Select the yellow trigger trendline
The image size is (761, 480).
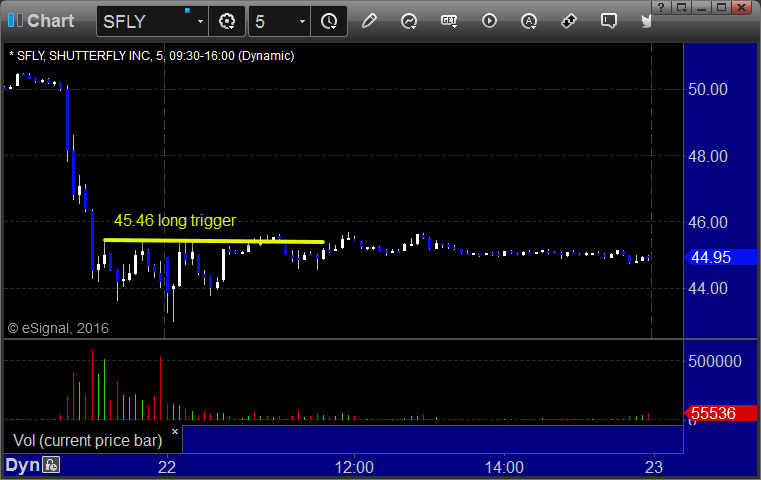214,240
